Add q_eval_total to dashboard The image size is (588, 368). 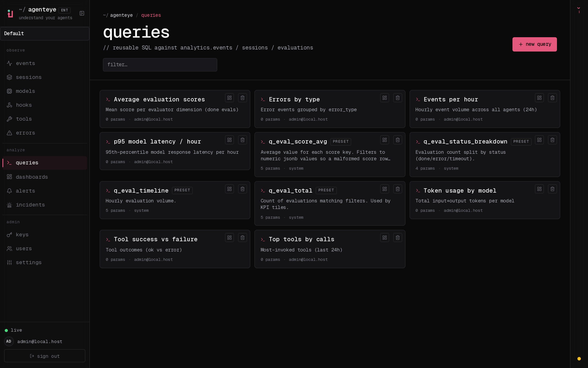coord(384,189)
